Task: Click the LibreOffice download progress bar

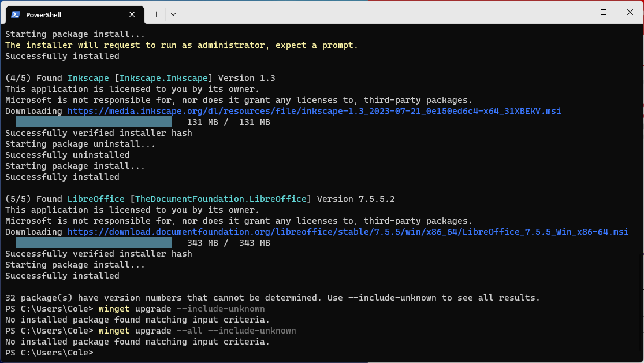Action: point(92,242)
